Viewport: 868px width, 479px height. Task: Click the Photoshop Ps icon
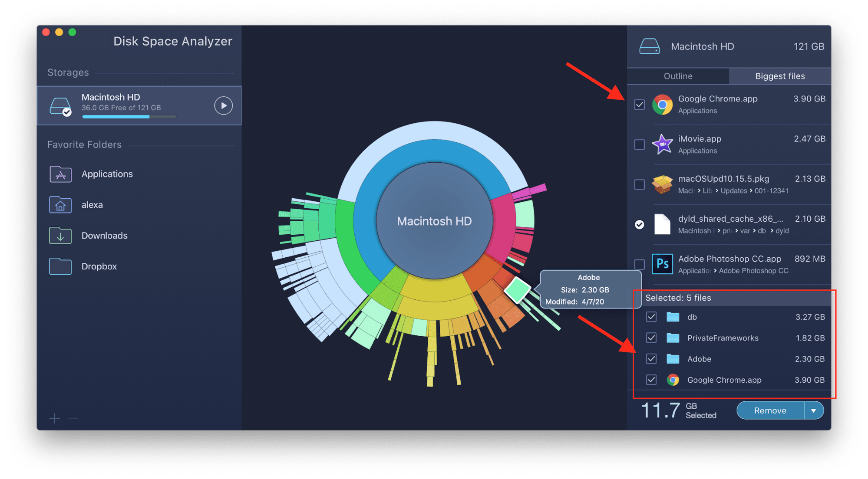coord(662,264)
